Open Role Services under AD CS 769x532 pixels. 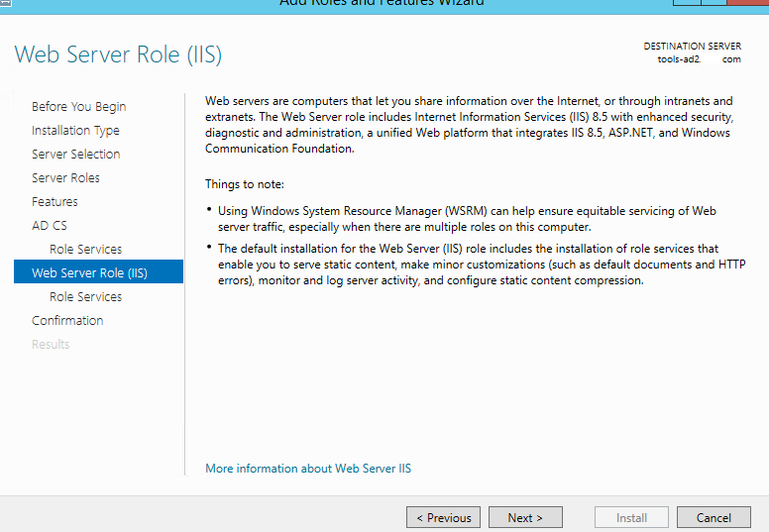pos(86,249)
